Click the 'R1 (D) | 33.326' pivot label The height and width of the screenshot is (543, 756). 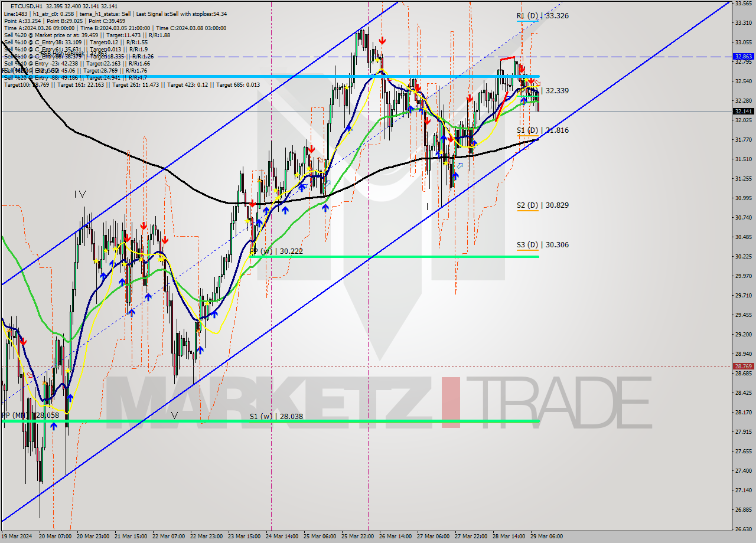(x=542, y=16)
